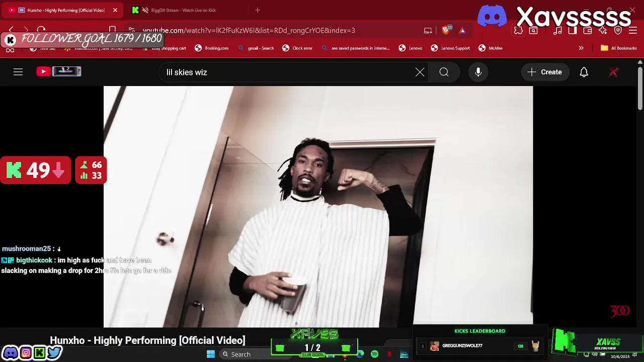Screen dimensions: 644x362
Task: Close the Hunxho YouTube tab
Action: [x=115, y=10]
